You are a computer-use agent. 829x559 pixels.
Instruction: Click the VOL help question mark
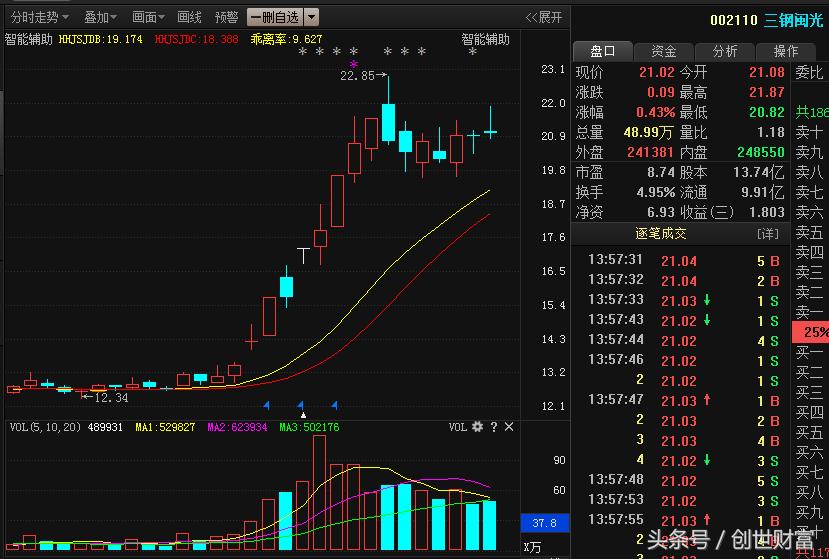click(494, 427)
